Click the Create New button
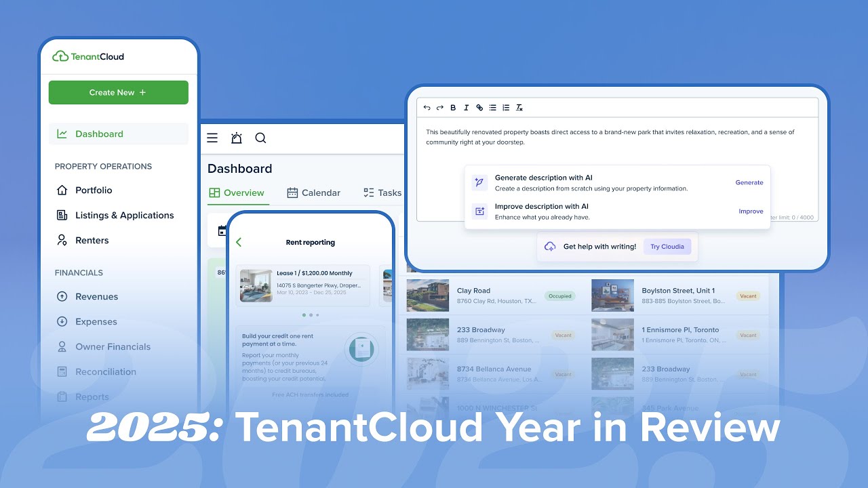 coord(118,92)
